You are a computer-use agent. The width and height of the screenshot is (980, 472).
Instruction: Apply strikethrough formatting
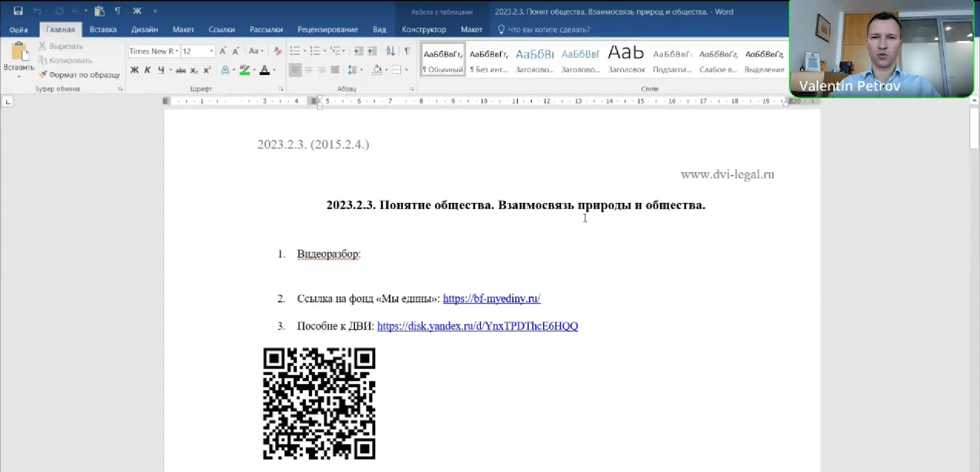click(x=181, y=70)
